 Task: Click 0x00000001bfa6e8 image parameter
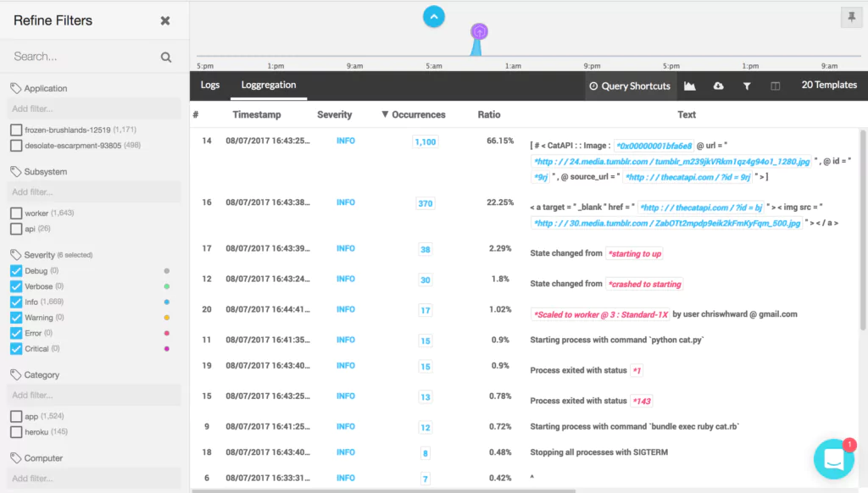[x=654, y=146]
